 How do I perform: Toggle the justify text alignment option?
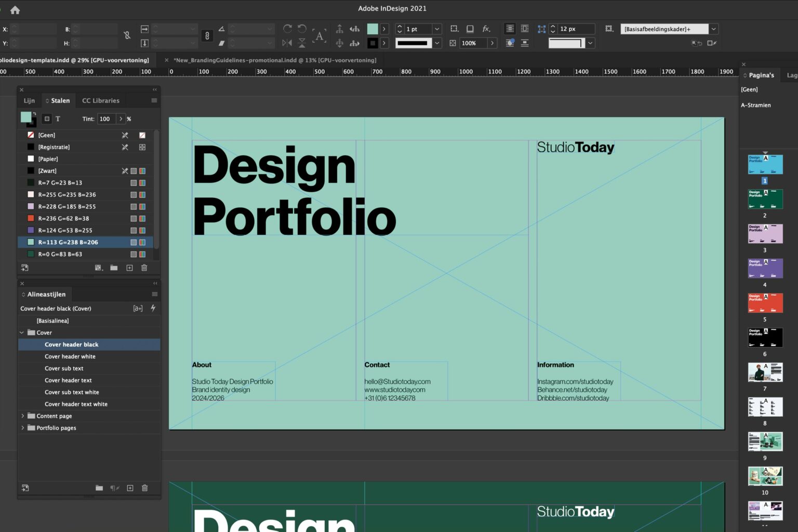click(x=509, y=29)
